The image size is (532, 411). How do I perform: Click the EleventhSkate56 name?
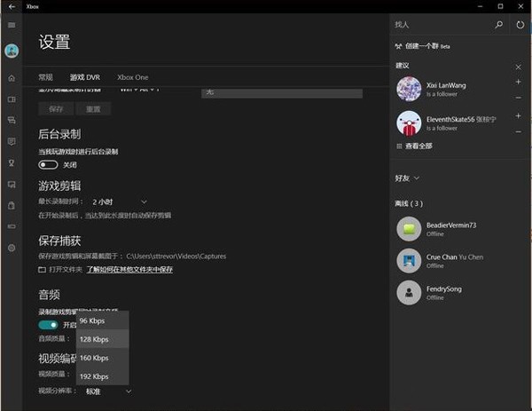(x=450, y=119)
